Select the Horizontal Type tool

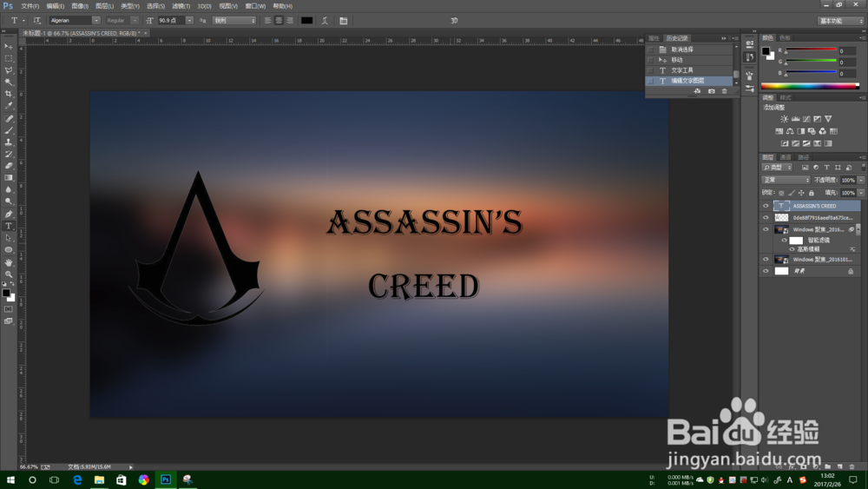click(x=9, y=226)
